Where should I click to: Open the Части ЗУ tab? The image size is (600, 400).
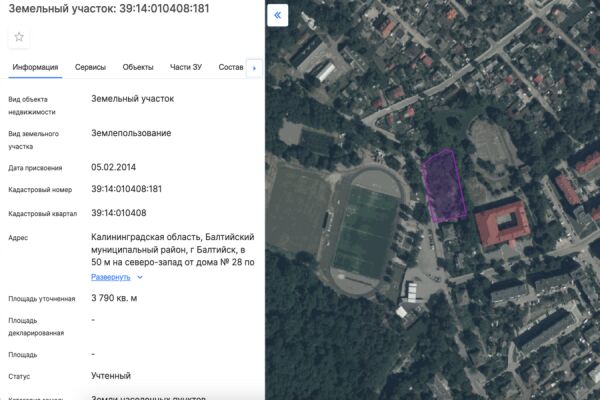186,68
